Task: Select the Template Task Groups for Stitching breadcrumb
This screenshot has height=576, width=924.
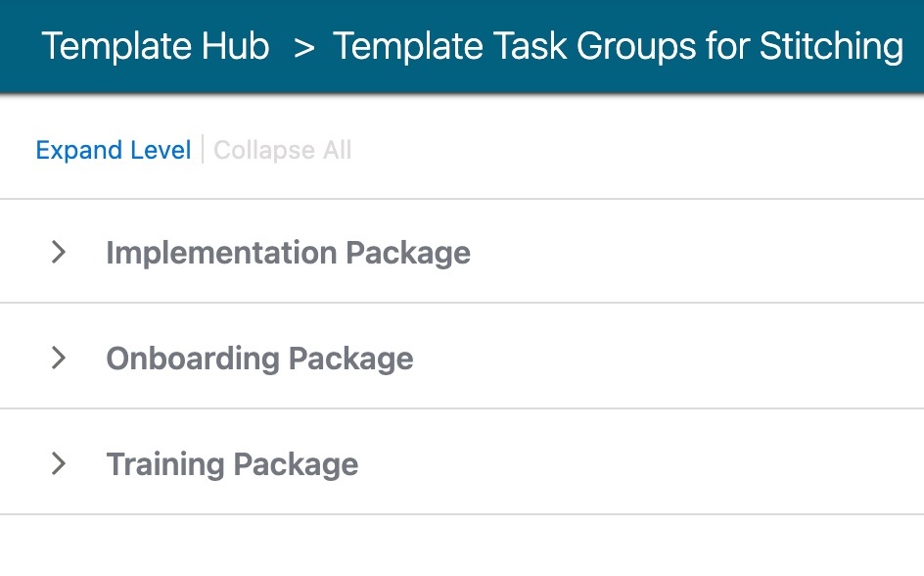Action: click(x=617, y=46)
